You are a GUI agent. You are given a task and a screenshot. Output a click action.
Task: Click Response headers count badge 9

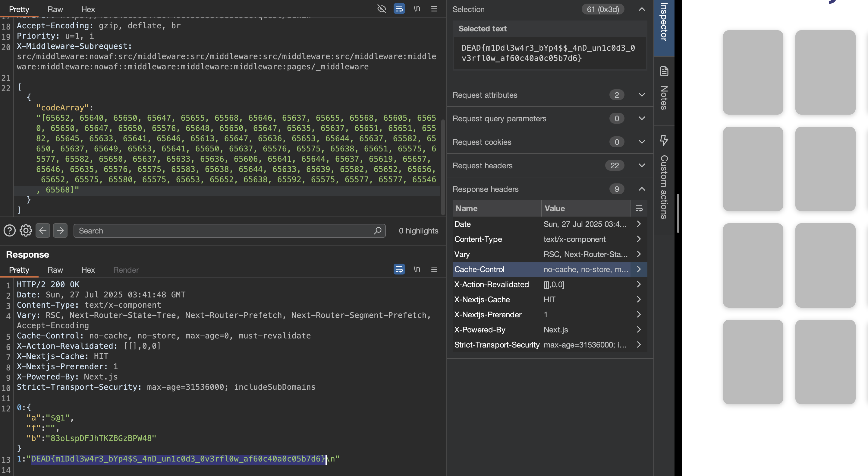(x=617, y=189)
